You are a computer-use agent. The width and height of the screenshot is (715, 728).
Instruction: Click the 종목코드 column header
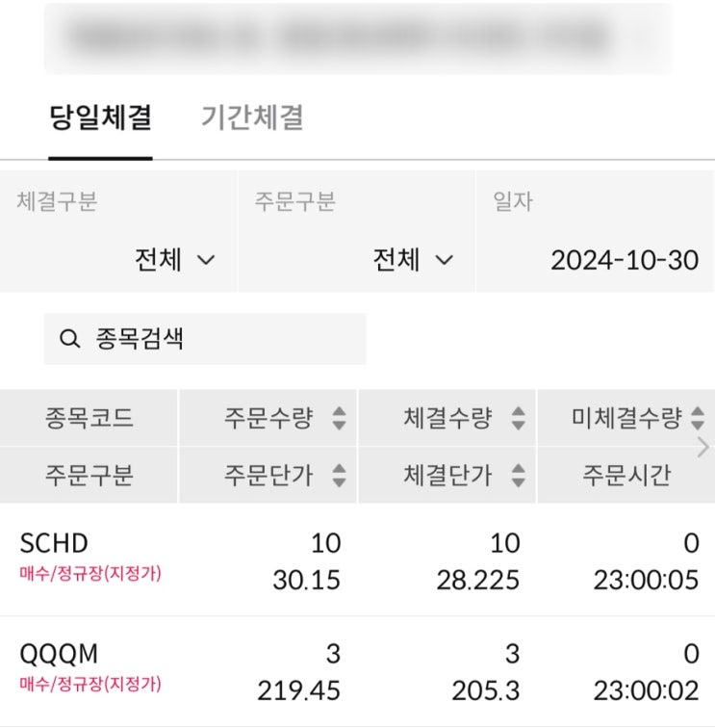pyautogui.click(x=89, y=418)
